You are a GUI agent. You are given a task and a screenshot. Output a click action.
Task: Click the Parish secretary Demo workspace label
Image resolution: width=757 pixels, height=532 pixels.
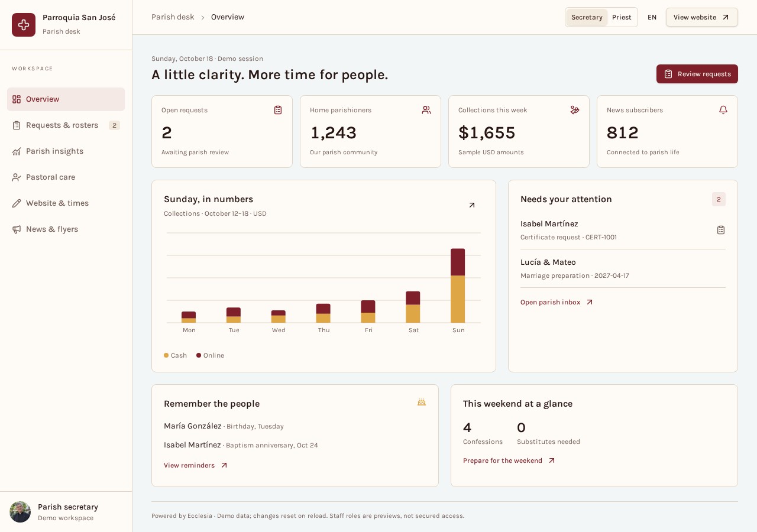click(x=66, y=518)
